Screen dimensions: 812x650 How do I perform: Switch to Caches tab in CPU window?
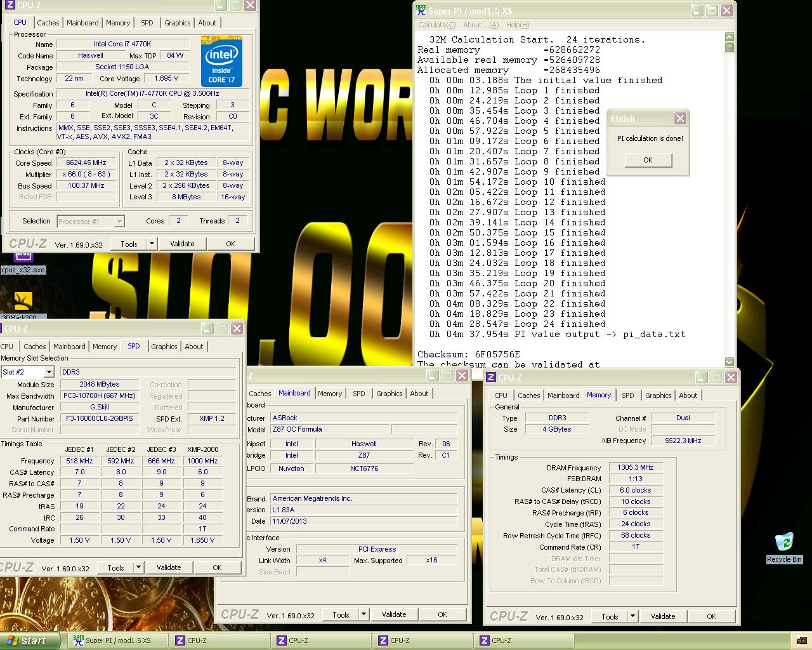click(x=48, y=23)
